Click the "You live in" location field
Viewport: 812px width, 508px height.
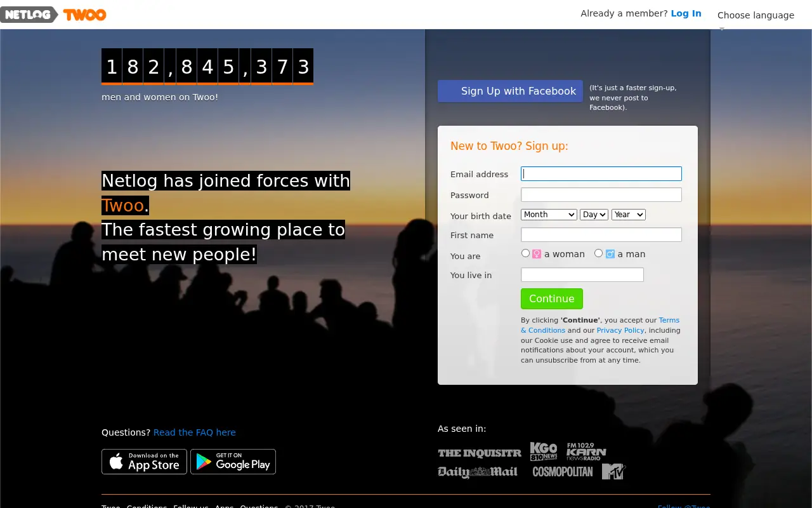pos(582,275)
